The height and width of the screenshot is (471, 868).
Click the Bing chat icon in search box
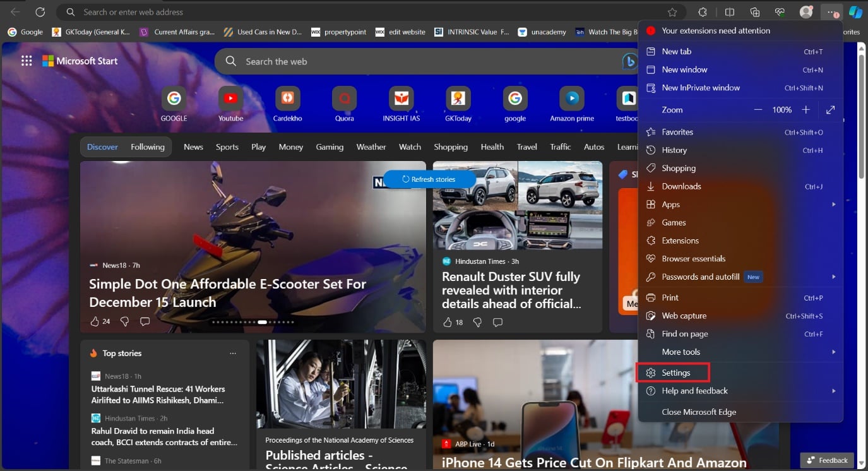click(629, 61)
